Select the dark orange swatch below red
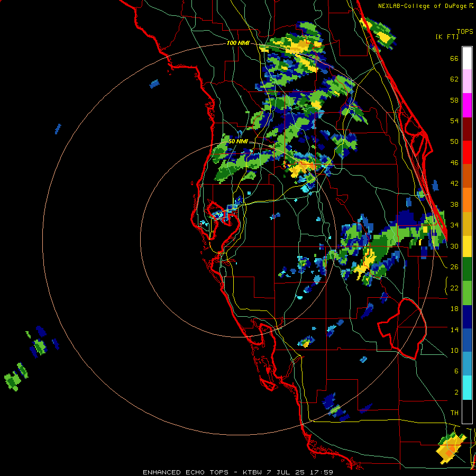Image resolution: width=476 pixels, height=476 pixels. [467, 176]
